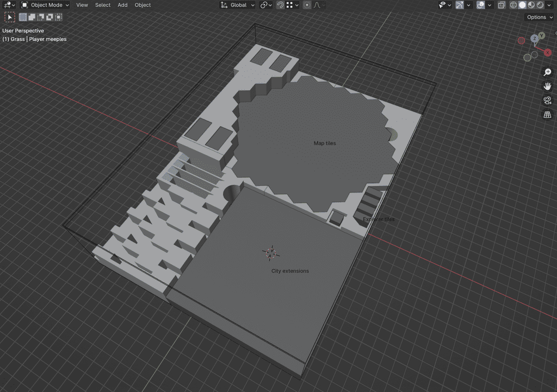The width and height of the screenshot is (557, 392).
Task: Click the Map tiles label
Action: click(x=325, y=143)
